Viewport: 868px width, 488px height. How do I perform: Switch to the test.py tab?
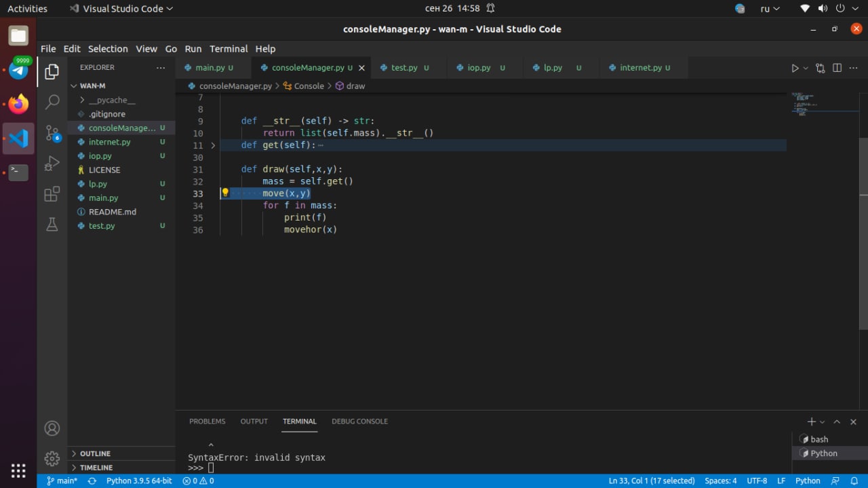point(404,68)
